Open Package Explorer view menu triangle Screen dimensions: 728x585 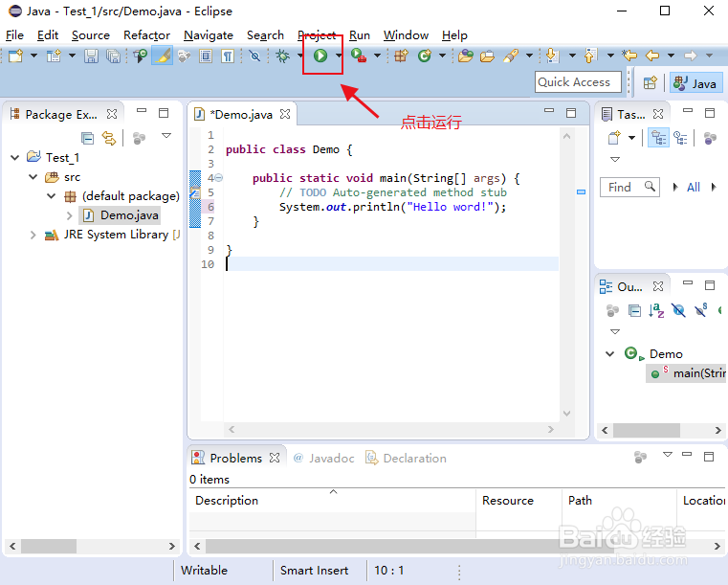pos(166,136)
